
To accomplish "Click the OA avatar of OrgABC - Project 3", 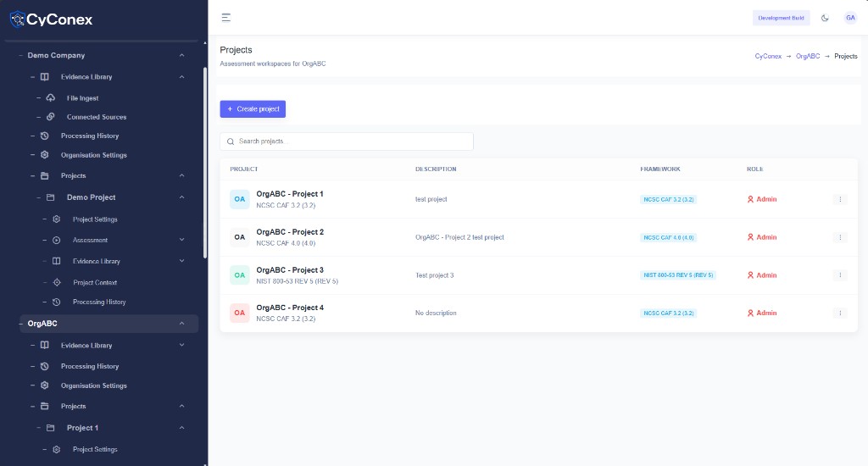I will coord(240,275).
